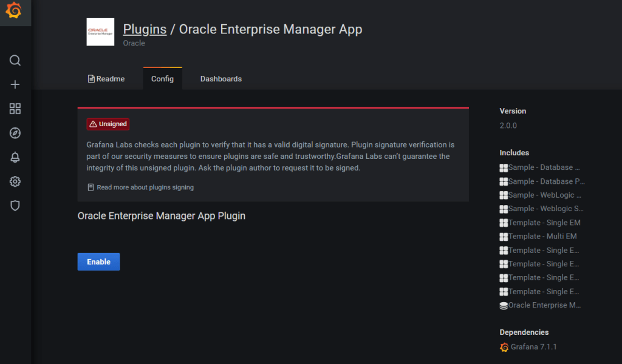Viewport: 622px width, 364px height.
Task: Open Read more about plugins signing link
Action: click(x=145, y=187)
